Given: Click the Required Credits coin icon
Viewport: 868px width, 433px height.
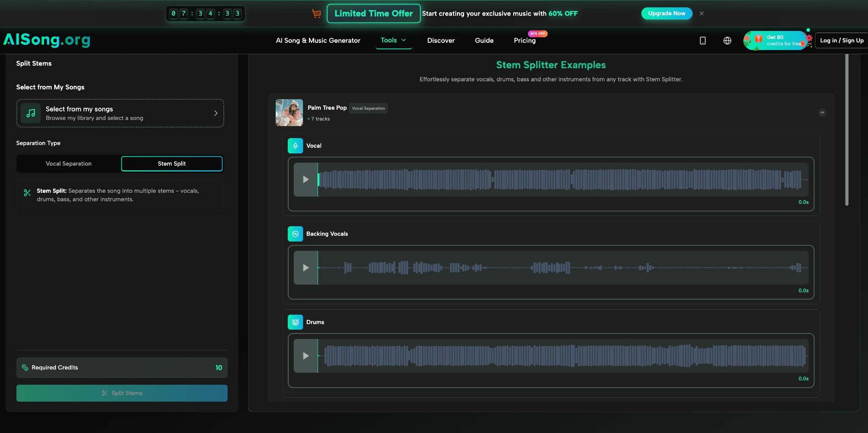Looking at the screenshot, I should click(25, 367).
